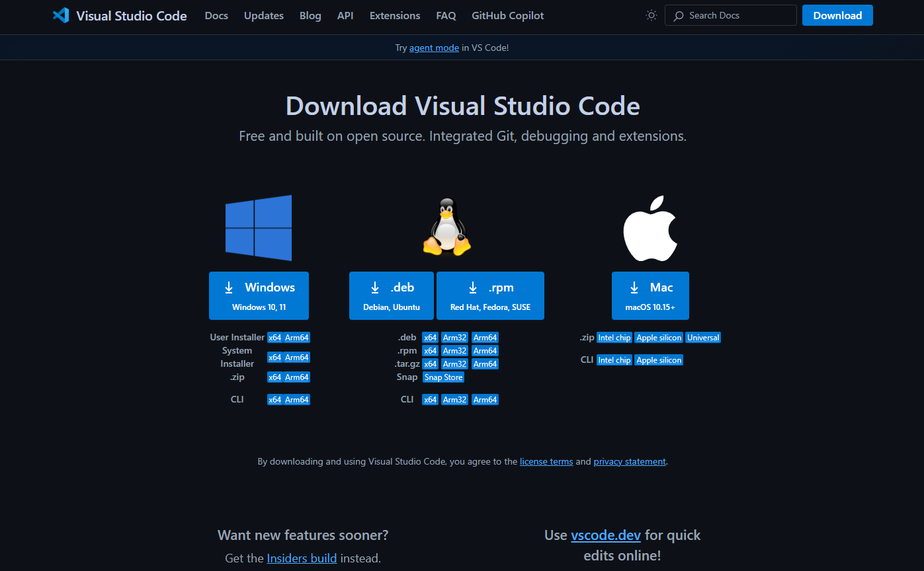The width and height of the screenshot is (924, 571).
Task: Select Linux CLI Arm64
Action: [485, 400]
